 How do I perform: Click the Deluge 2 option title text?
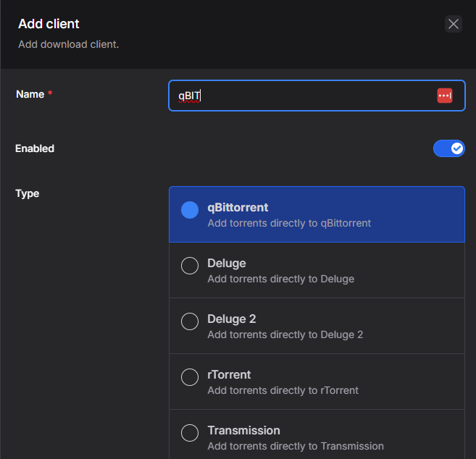[232, 319]
